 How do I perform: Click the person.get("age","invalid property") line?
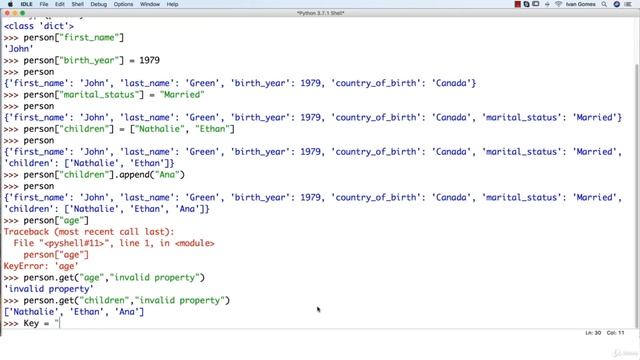104,278
